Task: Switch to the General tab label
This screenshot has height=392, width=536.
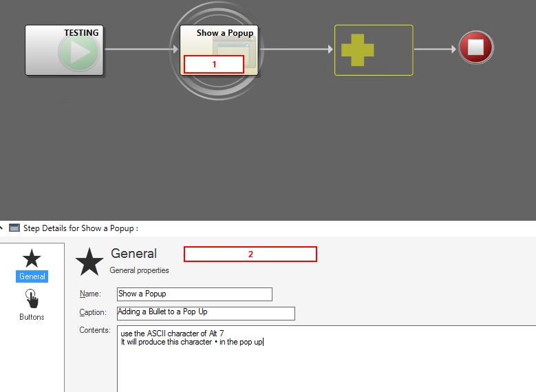Action: (x=32, y=276)
